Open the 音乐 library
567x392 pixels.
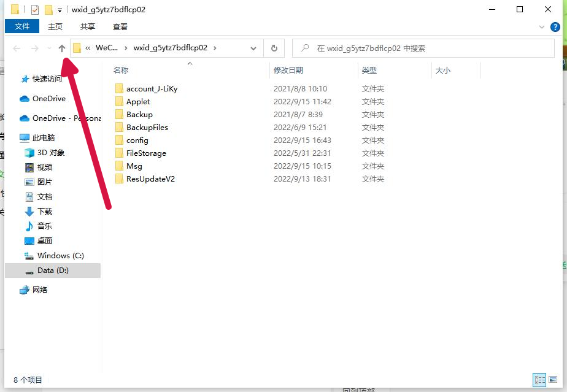(x=44, y=226)
